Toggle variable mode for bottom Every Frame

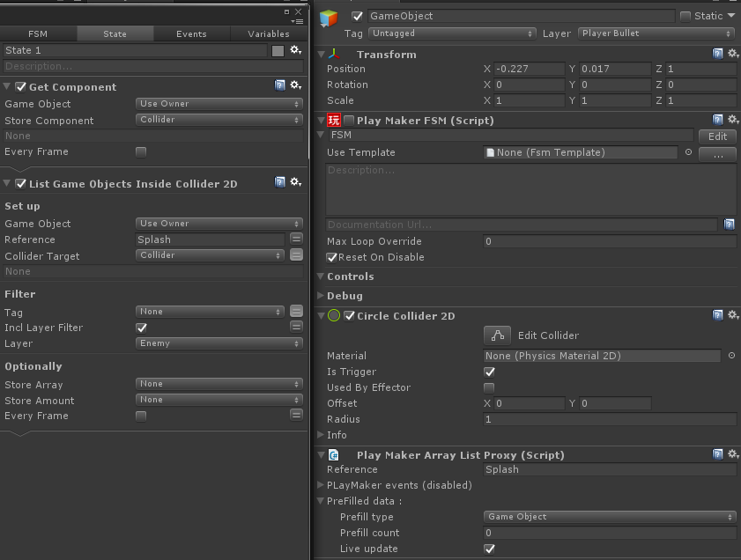tap(296, 415)
